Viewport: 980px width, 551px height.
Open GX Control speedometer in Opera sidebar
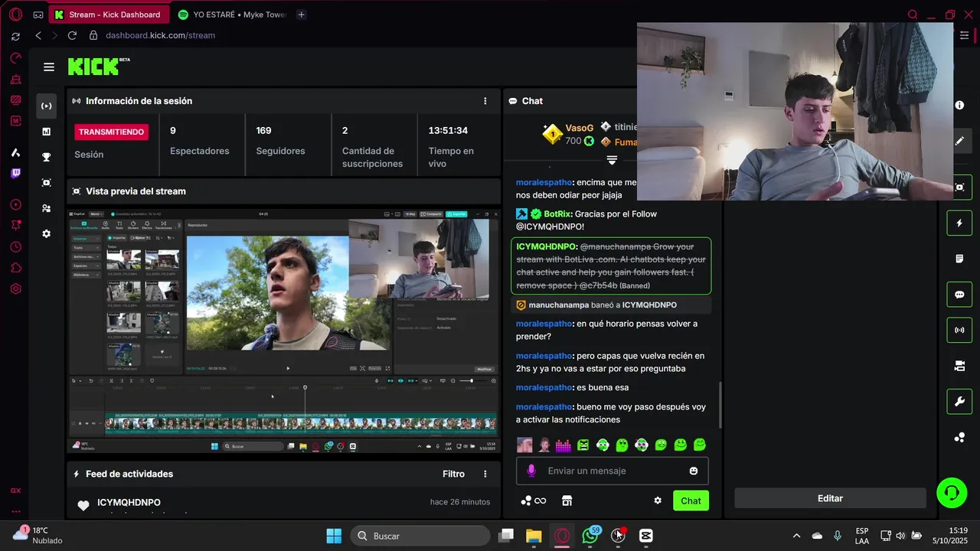point(15,57)
